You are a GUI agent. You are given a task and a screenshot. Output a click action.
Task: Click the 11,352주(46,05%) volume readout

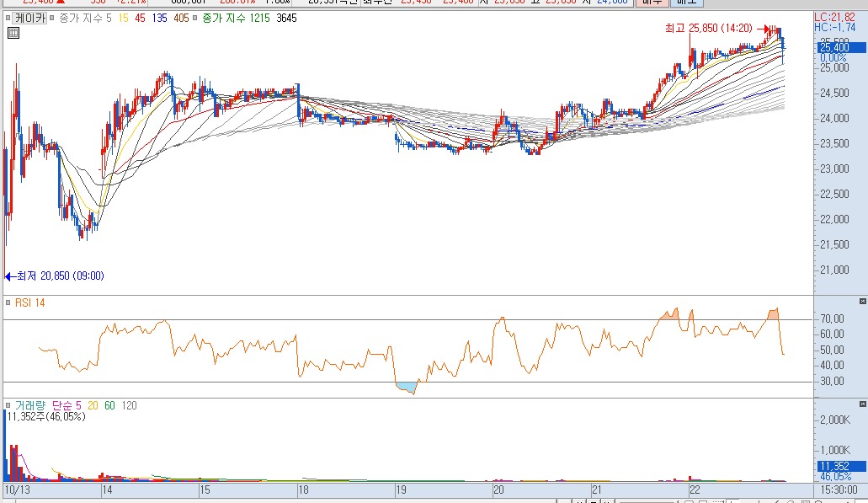[x=46, y=416]
